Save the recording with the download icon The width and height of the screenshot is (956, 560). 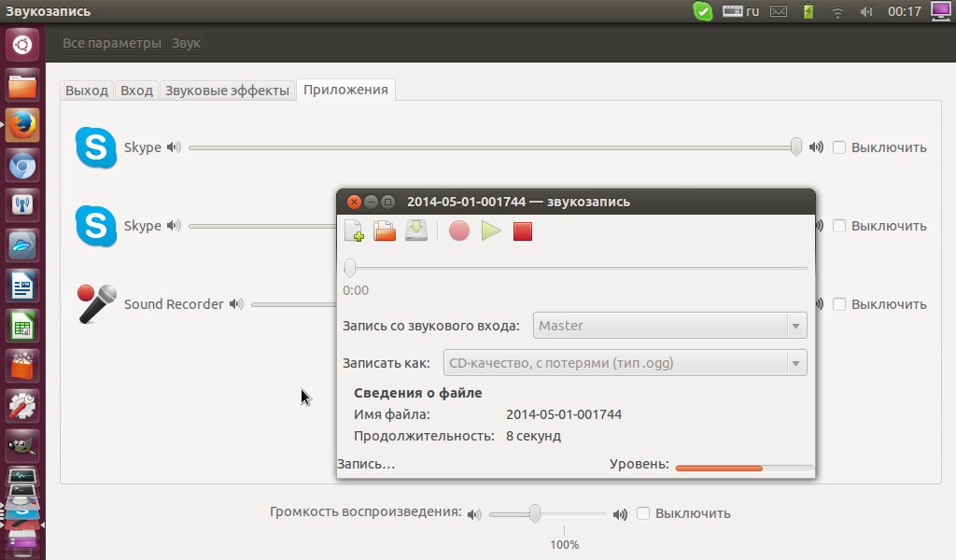416,231
